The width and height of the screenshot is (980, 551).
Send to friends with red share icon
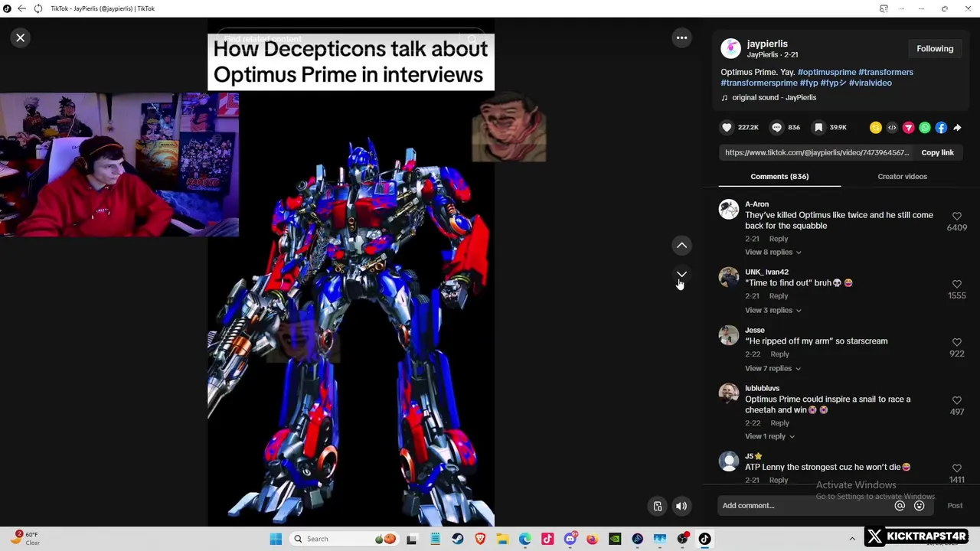908,128
